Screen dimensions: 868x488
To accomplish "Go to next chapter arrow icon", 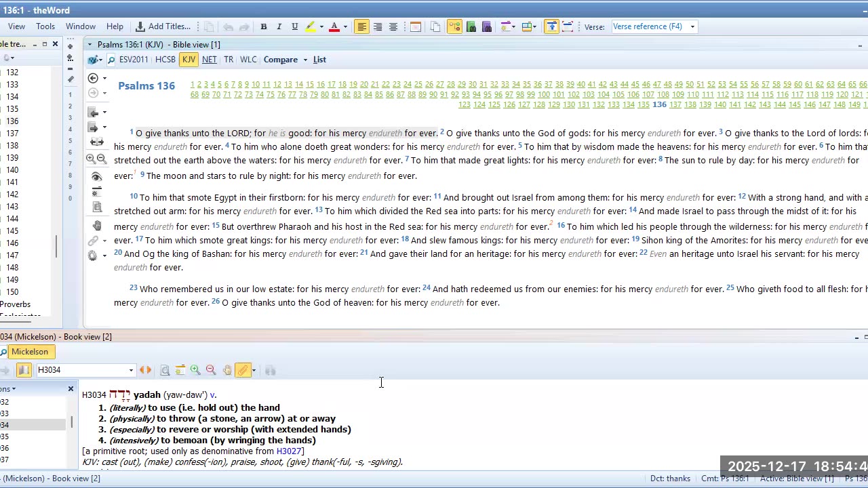I will [94, 127].
